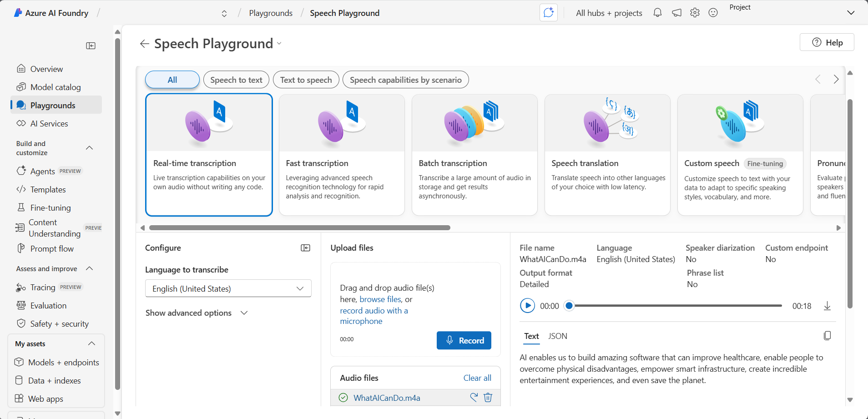Click the horizontal scenario cards scrollbar
868x419 pixels.
(x=300, y=227)
